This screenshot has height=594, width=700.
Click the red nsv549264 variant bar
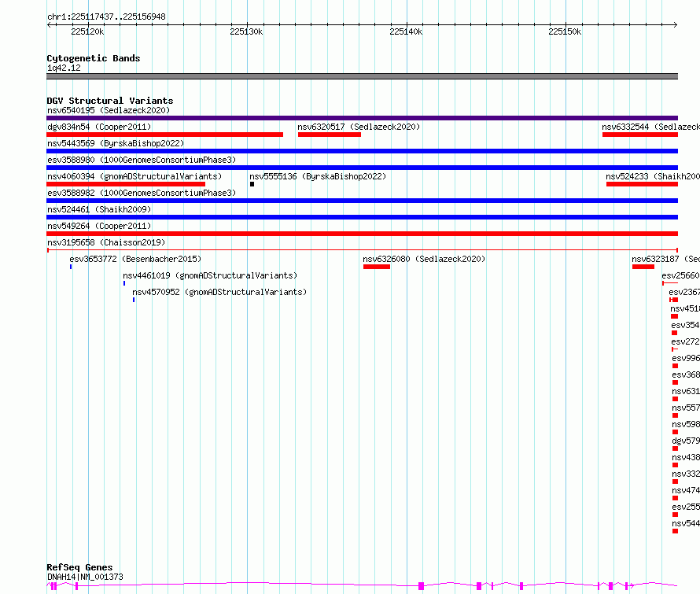[x=362, y=234]
